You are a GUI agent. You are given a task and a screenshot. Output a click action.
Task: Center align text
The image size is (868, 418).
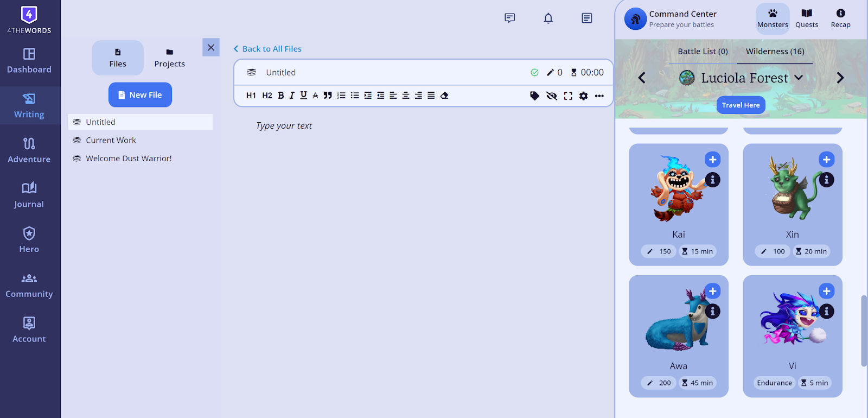406,96
